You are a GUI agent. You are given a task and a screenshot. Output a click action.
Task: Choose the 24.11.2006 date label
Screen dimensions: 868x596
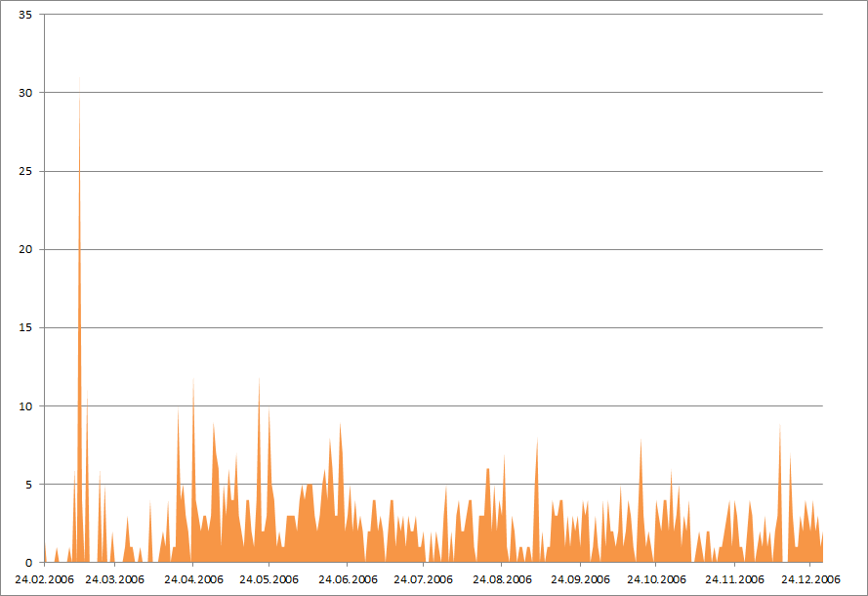pos(734,579)
